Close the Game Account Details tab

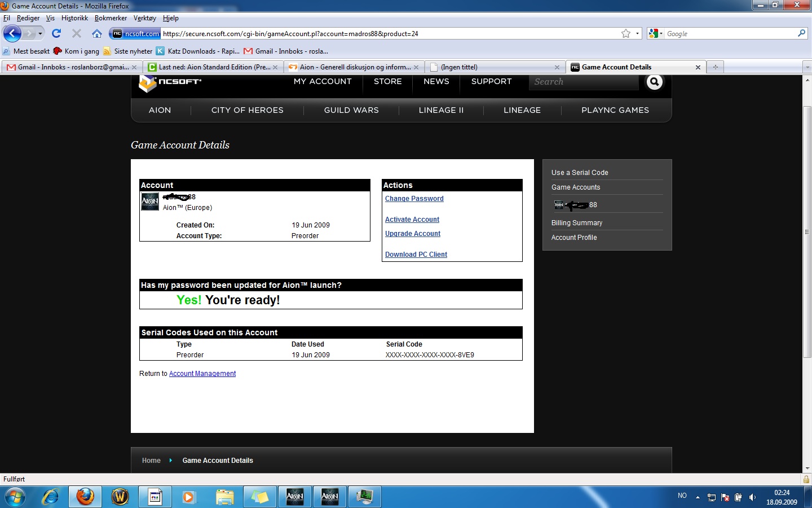[698, 67]
